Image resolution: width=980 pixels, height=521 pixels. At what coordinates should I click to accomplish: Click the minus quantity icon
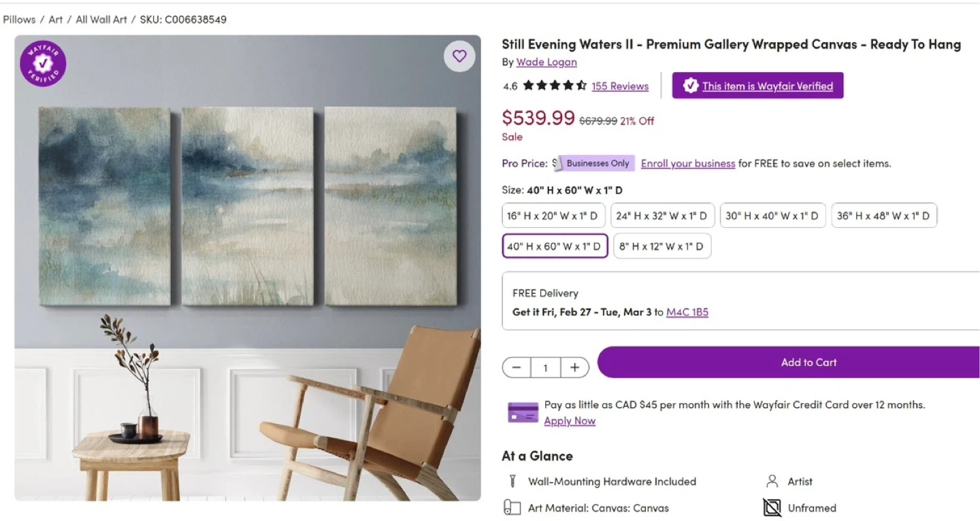pos(517,368)
